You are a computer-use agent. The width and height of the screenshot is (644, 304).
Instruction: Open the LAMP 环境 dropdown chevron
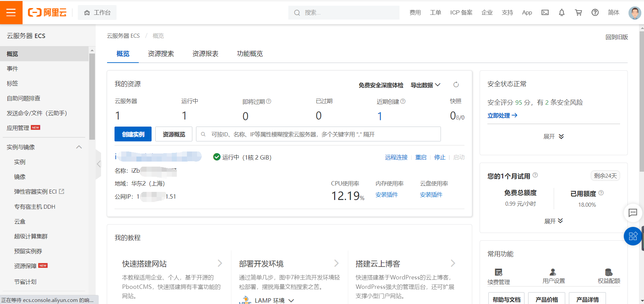click(x=291, y=301)
